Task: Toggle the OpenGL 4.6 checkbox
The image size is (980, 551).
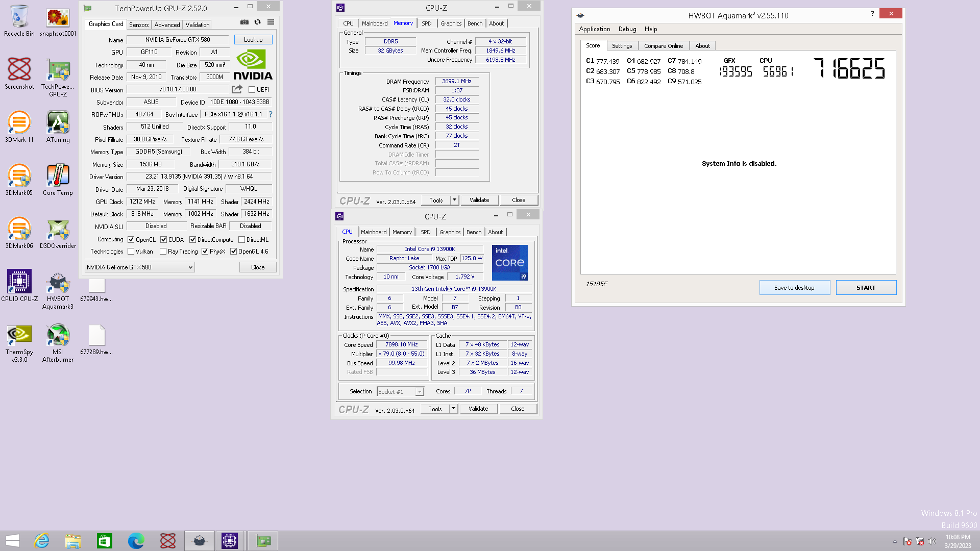Action: click(233, 252)
